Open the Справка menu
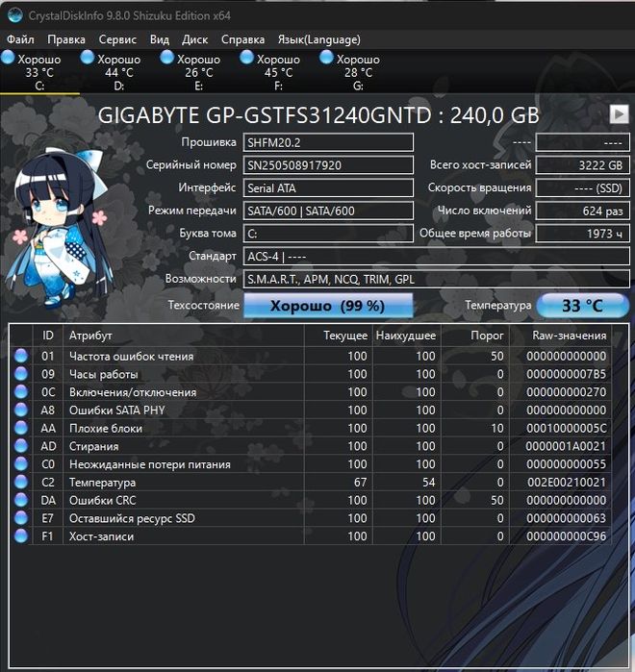The width and height of the screenshot is (635, 672). pyautogui.click(x=242, y=39)
